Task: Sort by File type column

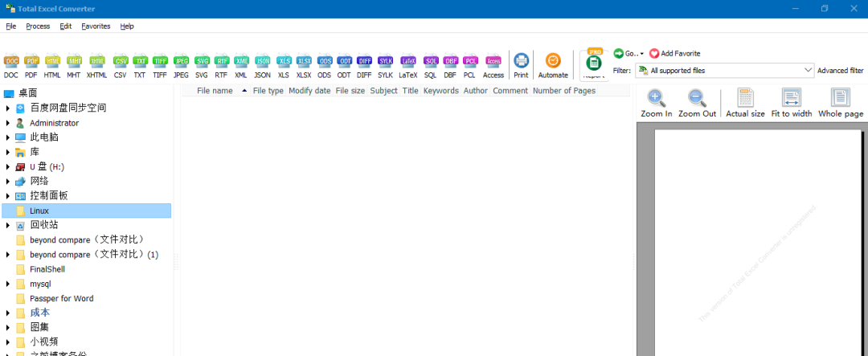Action: pyautogui.click(x=268, y=91)
